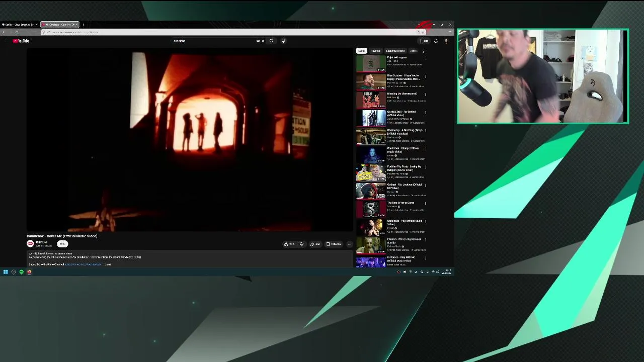Open the account avatar menu
This screenshot has height=362, width=644.
click(x=446, y=41)
